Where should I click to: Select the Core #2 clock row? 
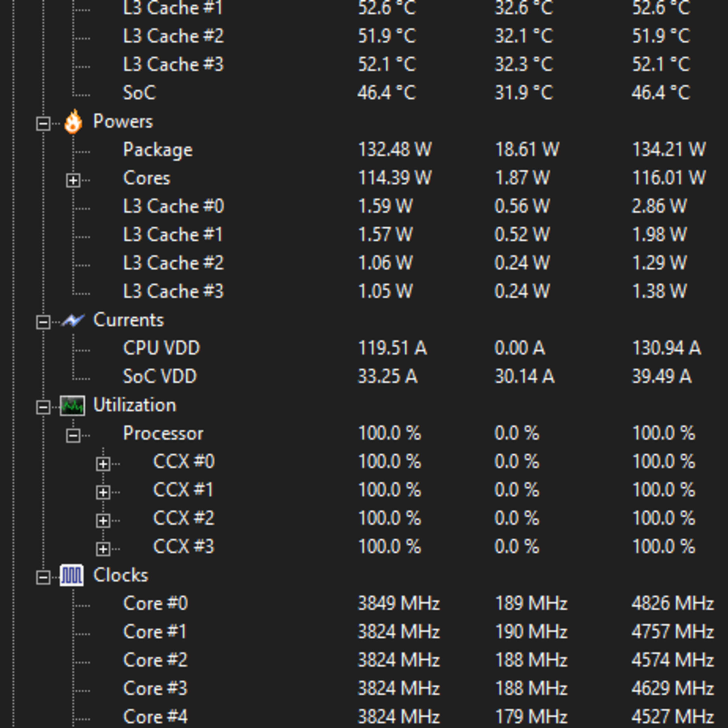click(155, 660)
